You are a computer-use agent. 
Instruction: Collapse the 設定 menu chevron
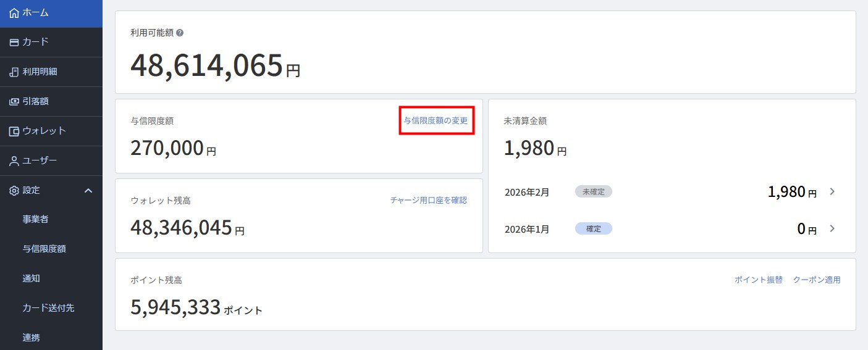88,191
